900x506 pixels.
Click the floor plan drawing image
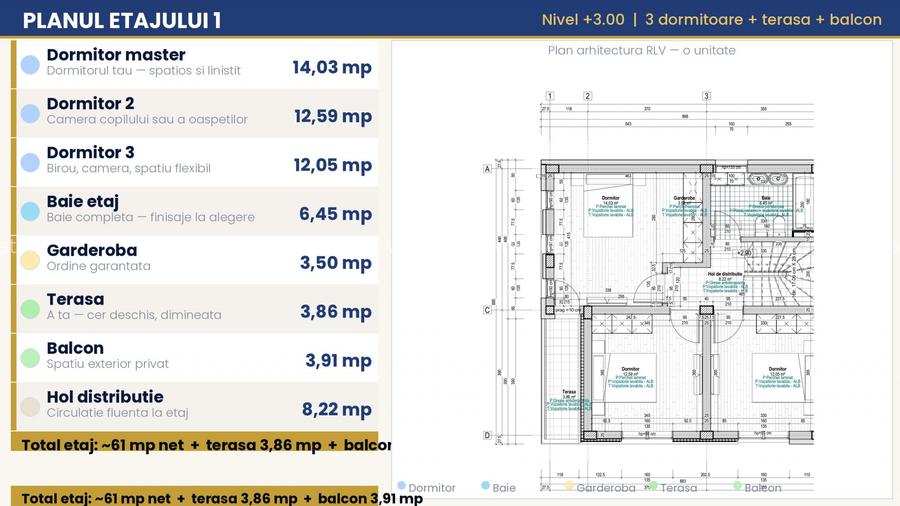point(648,290)
